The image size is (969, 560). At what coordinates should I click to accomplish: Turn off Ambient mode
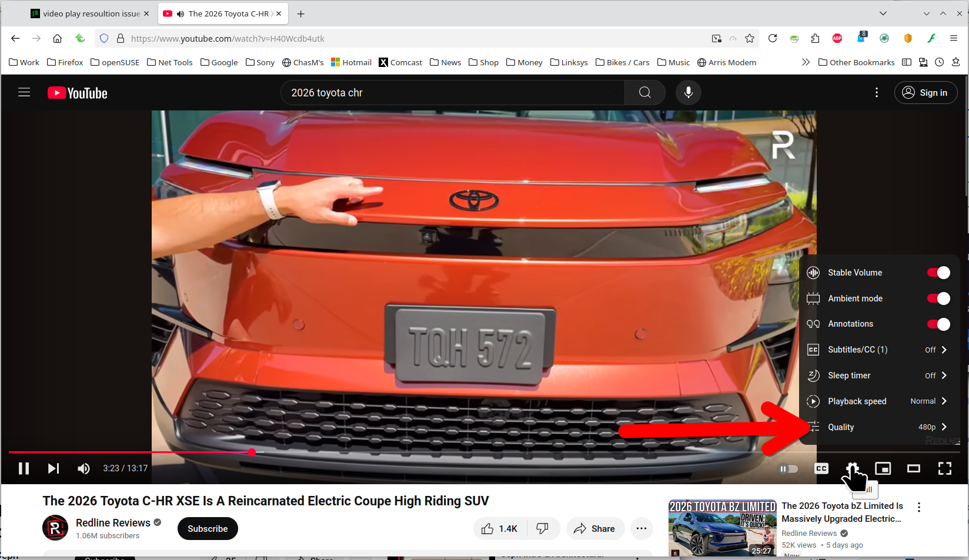coord(938,299)
